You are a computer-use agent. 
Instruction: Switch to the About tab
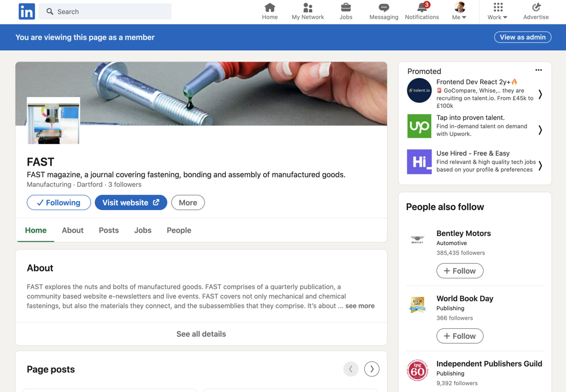72,230
